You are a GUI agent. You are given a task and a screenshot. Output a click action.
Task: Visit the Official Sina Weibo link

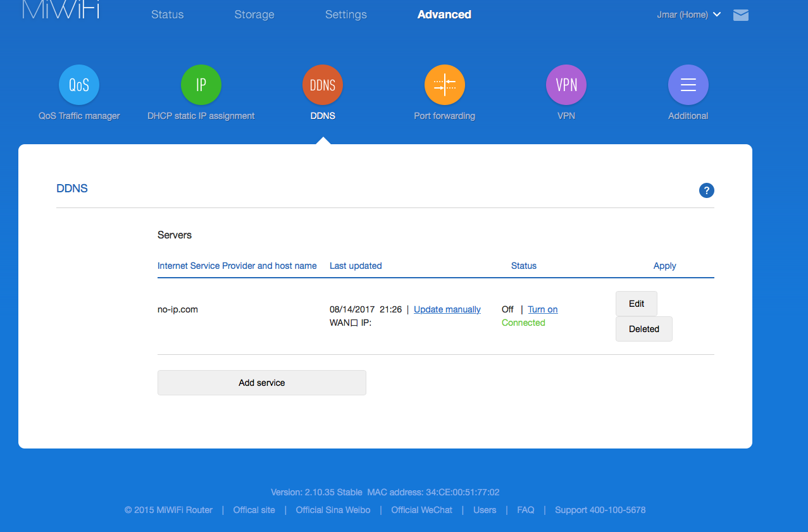tap(332, 510)
